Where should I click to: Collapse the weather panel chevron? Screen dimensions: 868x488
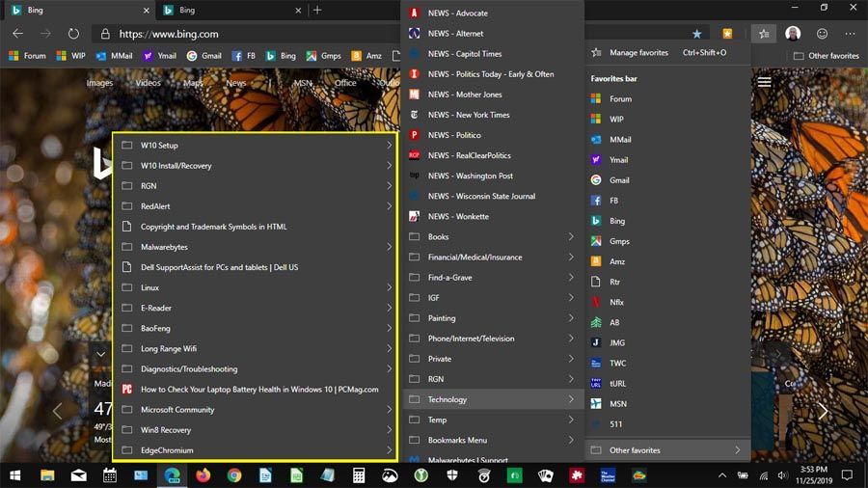(x=100, y=354)
